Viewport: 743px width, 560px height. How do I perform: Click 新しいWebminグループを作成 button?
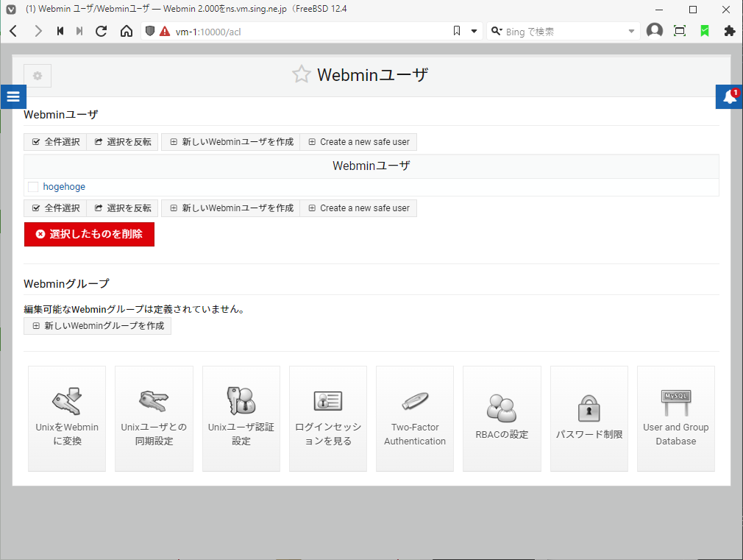tap(98, 326)
